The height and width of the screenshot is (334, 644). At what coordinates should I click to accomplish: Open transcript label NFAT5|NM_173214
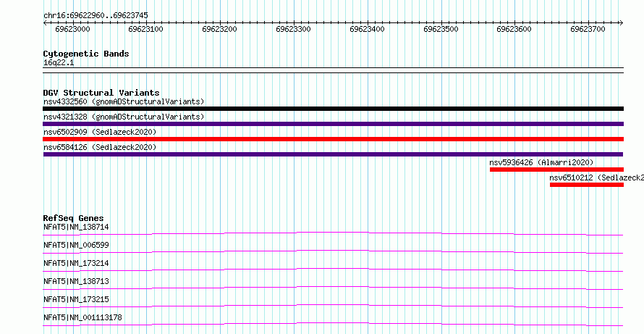(76, 263)
